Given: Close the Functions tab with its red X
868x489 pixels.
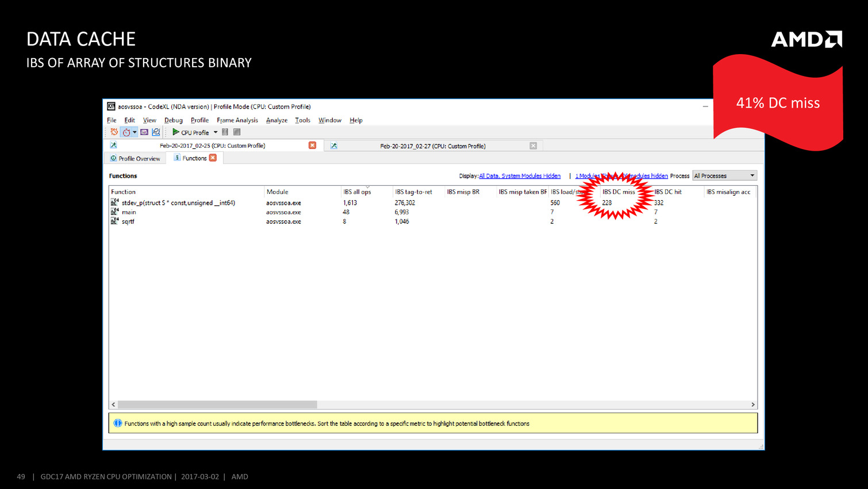Looking at the screenshot, I should click(213, 158).
